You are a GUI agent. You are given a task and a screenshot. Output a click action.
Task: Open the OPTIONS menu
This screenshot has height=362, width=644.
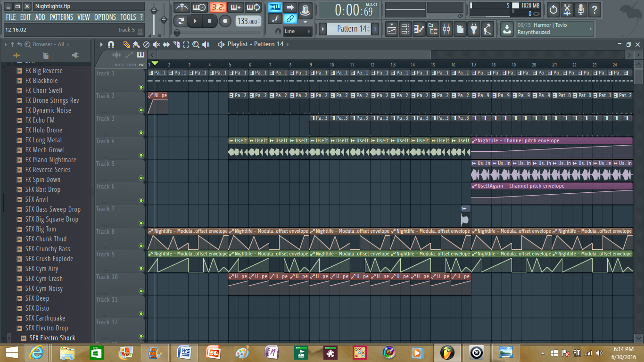pos(105,17)
